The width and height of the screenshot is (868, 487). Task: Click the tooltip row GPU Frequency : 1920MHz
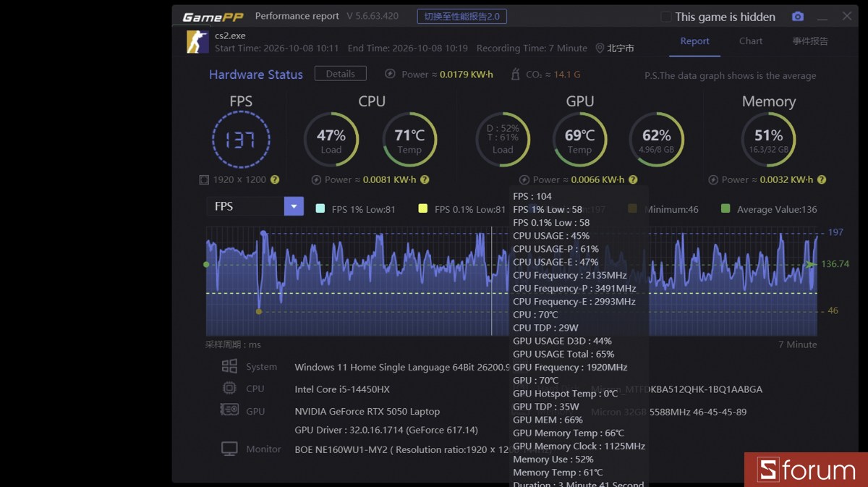click(x=570, y=367)
